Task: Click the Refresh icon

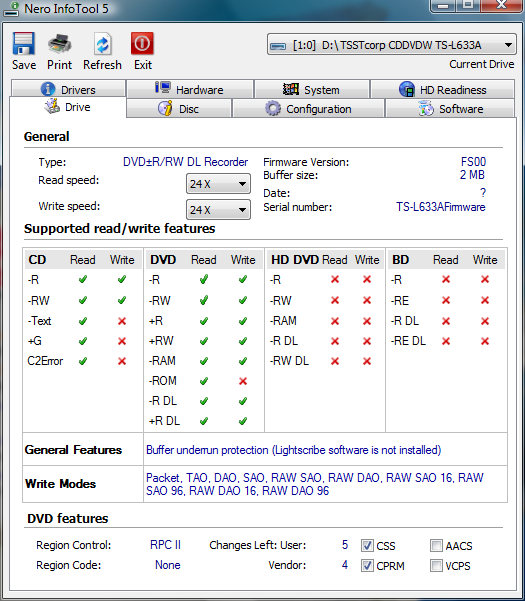Action: pos(102,44)
